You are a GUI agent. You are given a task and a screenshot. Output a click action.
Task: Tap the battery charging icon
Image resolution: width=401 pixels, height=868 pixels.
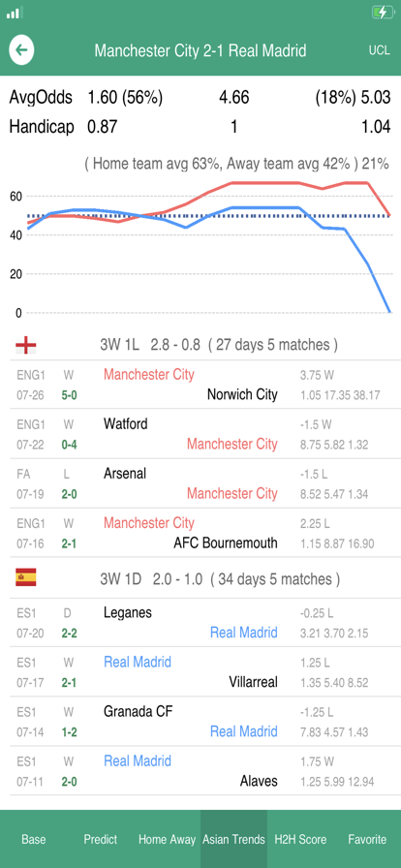point(384,13)
